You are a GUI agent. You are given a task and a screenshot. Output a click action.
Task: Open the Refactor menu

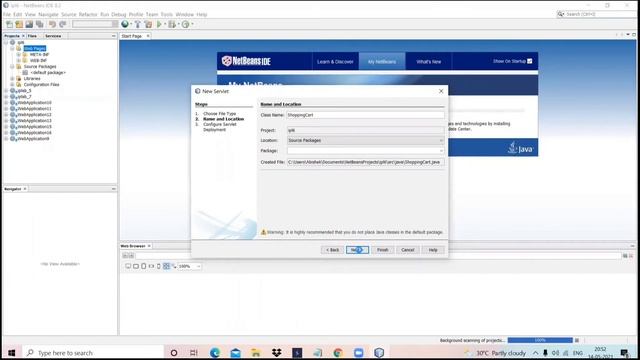(88, 14)
